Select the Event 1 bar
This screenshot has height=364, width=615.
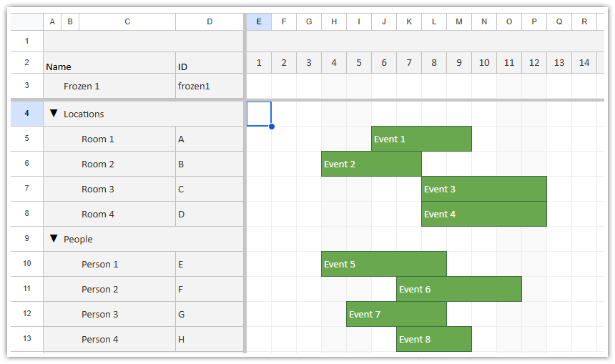(x=421, y=139)
